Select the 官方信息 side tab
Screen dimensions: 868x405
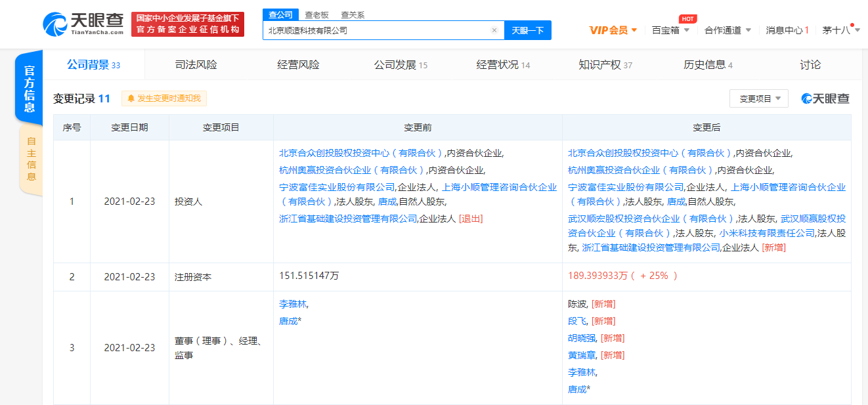pos(30,88)
